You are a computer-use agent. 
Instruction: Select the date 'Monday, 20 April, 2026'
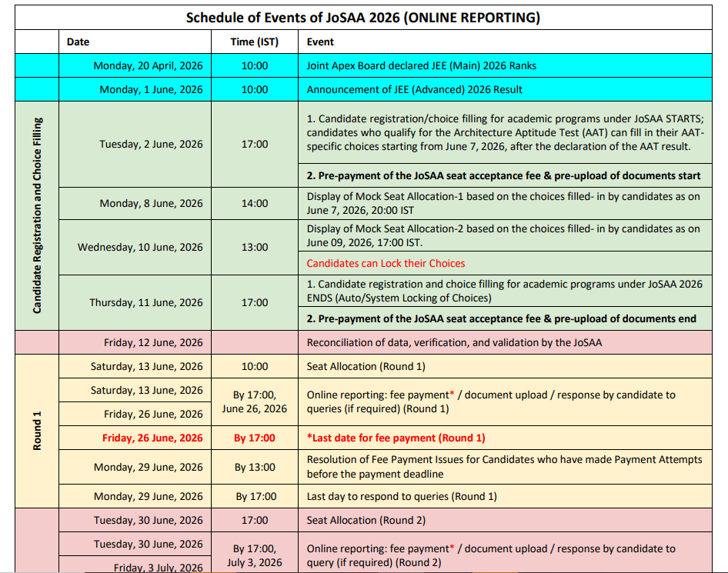coord(148,66)
